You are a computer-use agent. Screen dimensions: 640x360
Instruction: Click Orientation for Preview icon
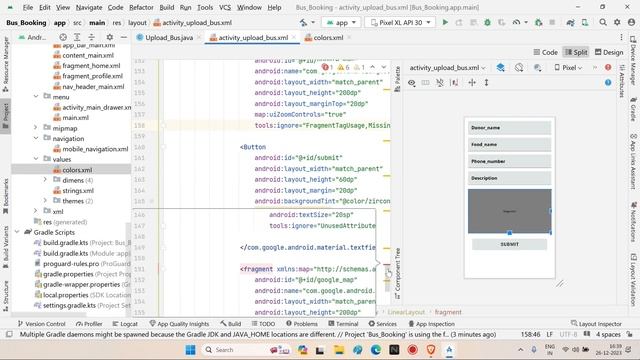[519, 68]
